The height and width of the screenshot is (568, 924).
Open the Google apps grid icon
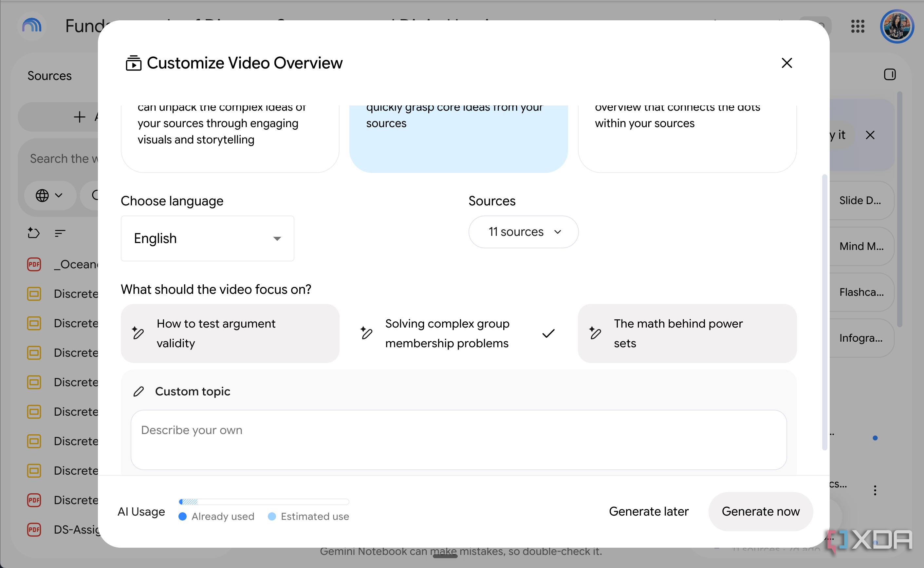point(858,26)
